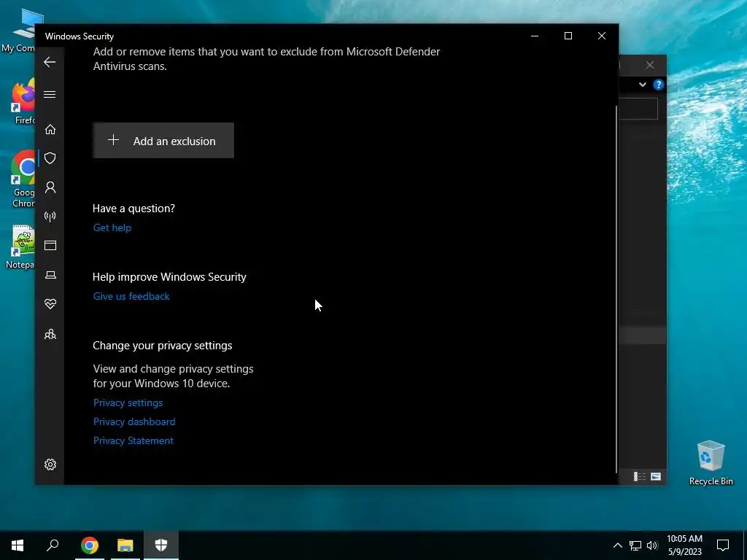Screen dimensions: 747x560
Task: Go back using the back arrow
Action: click(50, 62)
